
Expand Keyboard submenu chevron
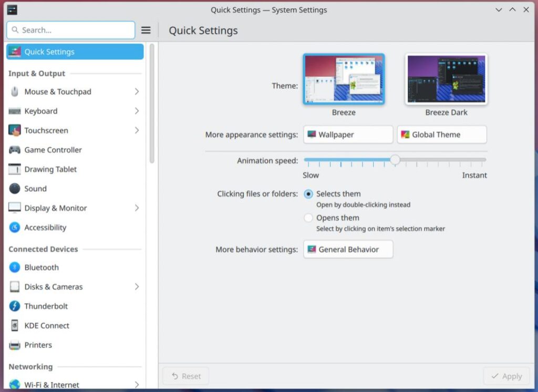point(137,111)
